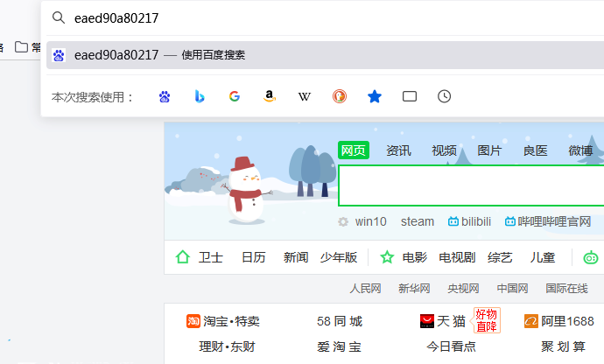This screenshot has height=364, width=604.
Task: Open the 理财·东财 site link
Action: [228, 346]
